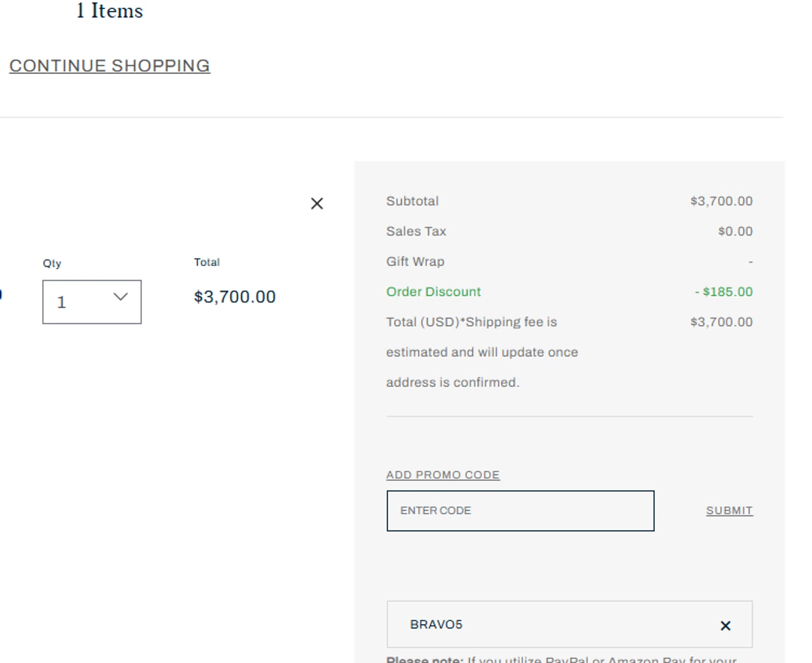
Task: Select the Subtotal label
Action: pos(412,201)
